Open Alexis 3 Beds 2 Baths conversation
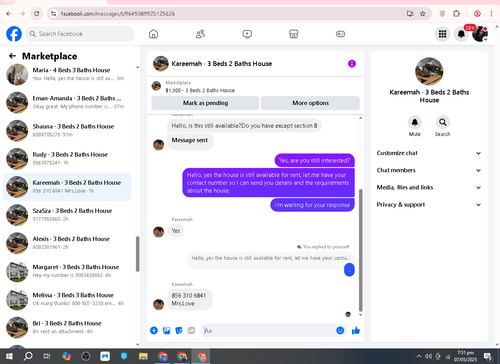 click(68, 243)
